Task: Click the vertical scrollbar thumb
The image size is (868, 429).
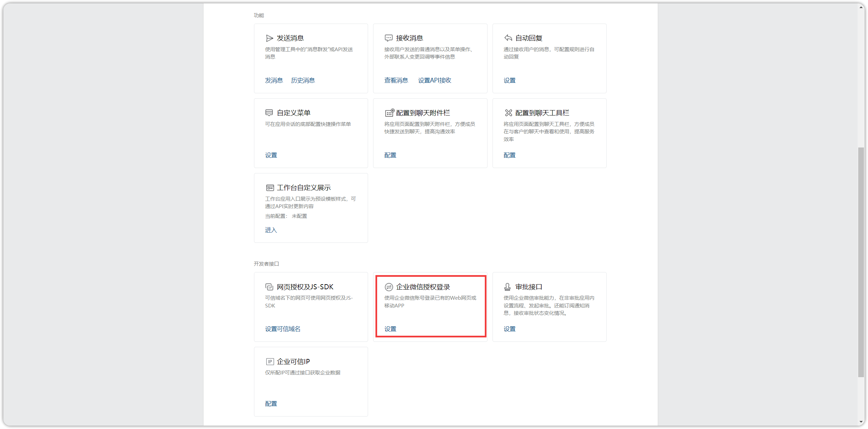Action: 861,262
